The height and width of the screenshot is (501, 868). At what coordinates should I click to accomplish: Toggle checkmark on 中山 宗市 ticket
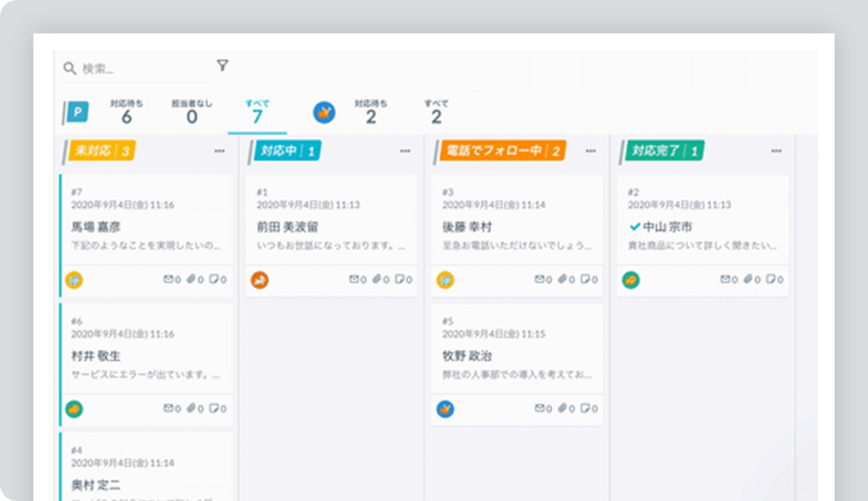coord(634,227)
